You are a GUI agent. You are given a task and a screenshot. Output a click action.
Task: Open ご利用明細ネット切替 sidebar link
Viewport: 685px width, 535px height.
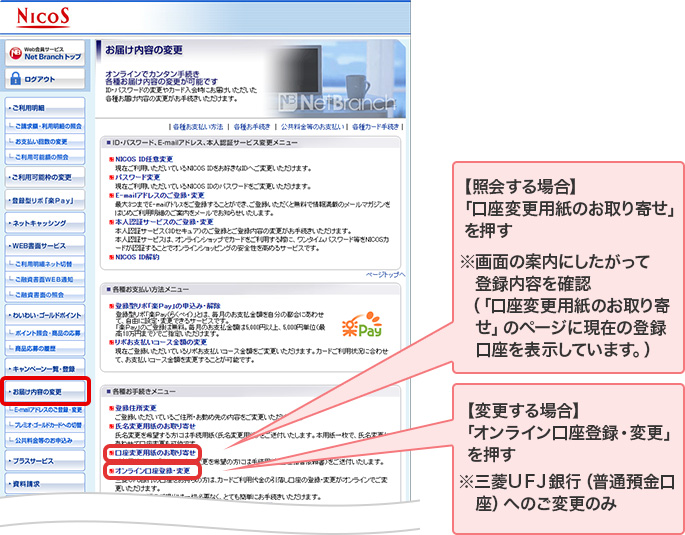[45, 264]
